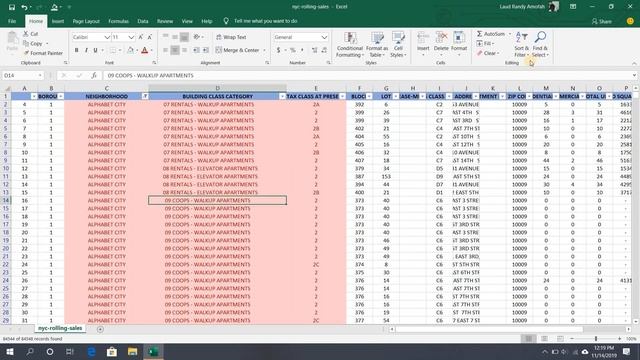Image resolution: width=640 pixels, height=360 pixels.
Task: Open the font size dropdown
Action: point(131,37)
